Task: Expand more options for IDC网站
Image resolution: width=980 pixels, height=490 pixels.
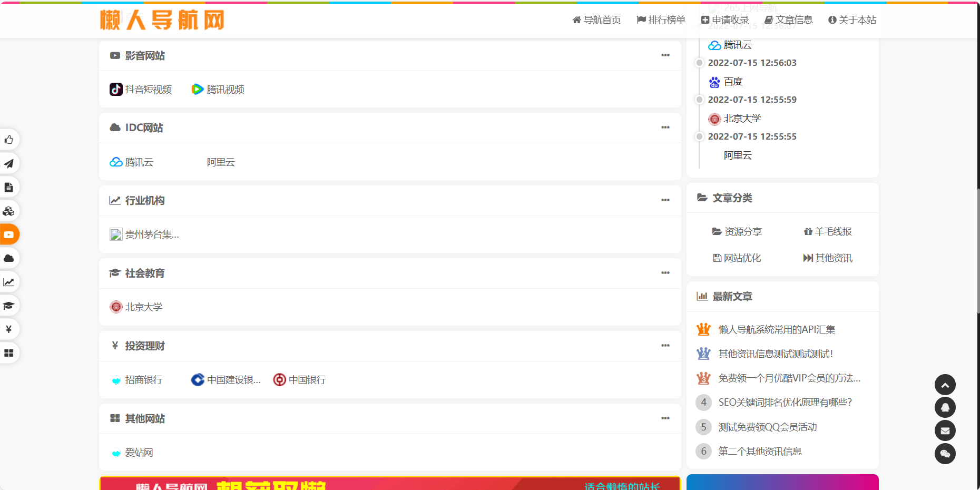Action: (665, 128)
